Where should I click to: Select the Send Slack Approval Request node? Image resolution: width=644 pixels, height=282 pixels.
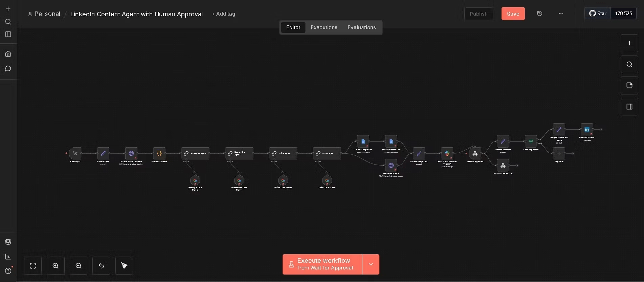coord(447,153)
